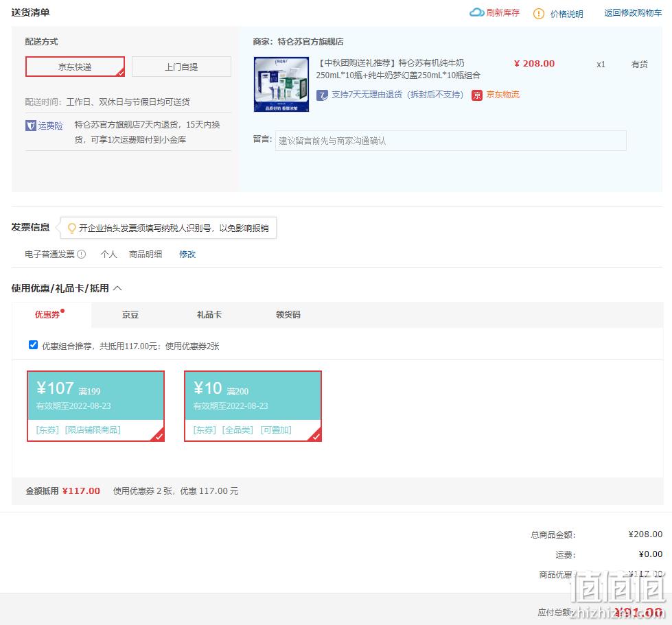Click 京东物流 link text
Viewport: 672px width, 625px height.
click(502, 95)
